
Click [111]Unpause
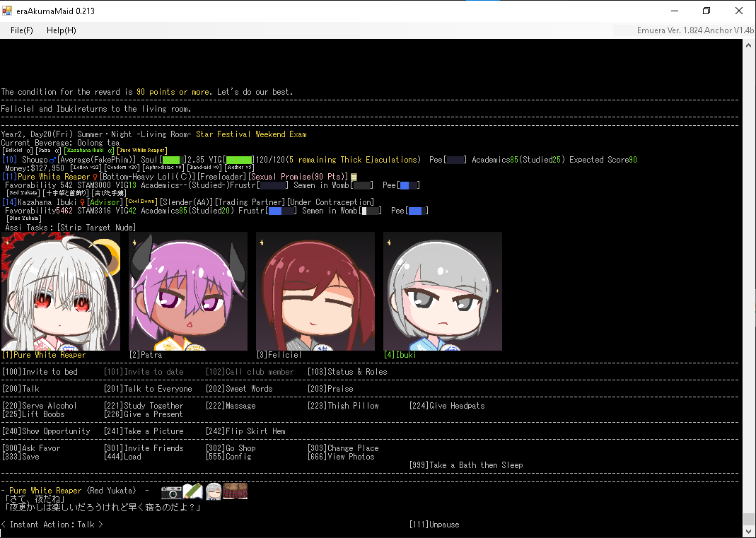tap(434, 525)
